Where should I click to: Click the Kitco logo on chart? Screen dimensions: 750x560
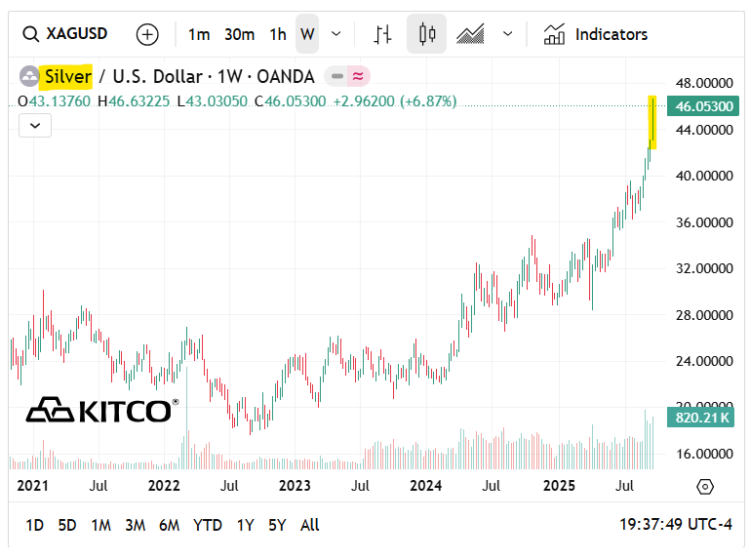(101, 410)
